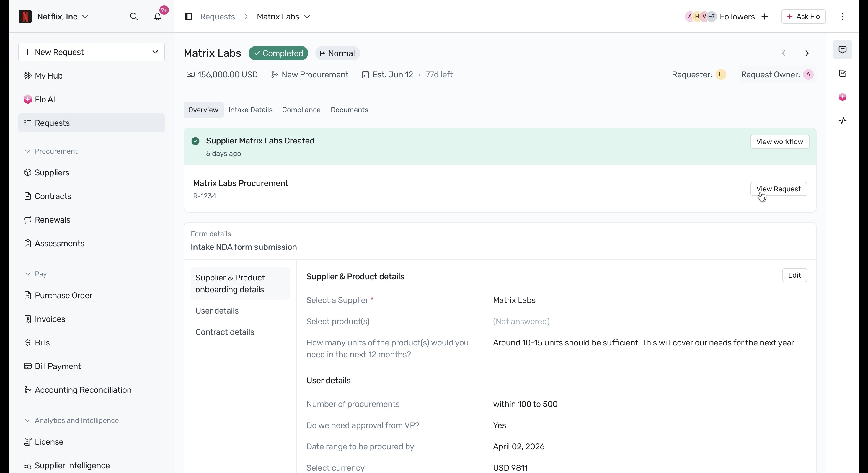Go to next request arrow

tap(807, 53)
